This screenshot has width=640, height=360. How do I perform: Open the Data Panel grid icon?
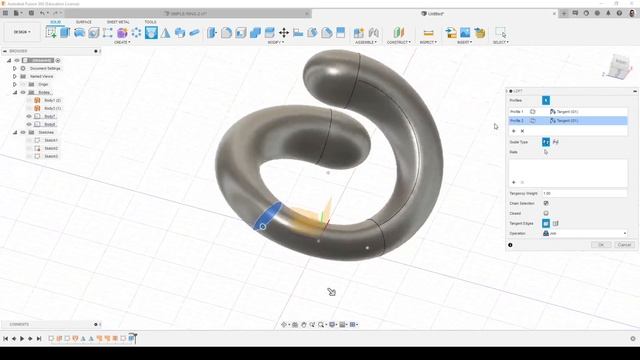tap(5, 13)
